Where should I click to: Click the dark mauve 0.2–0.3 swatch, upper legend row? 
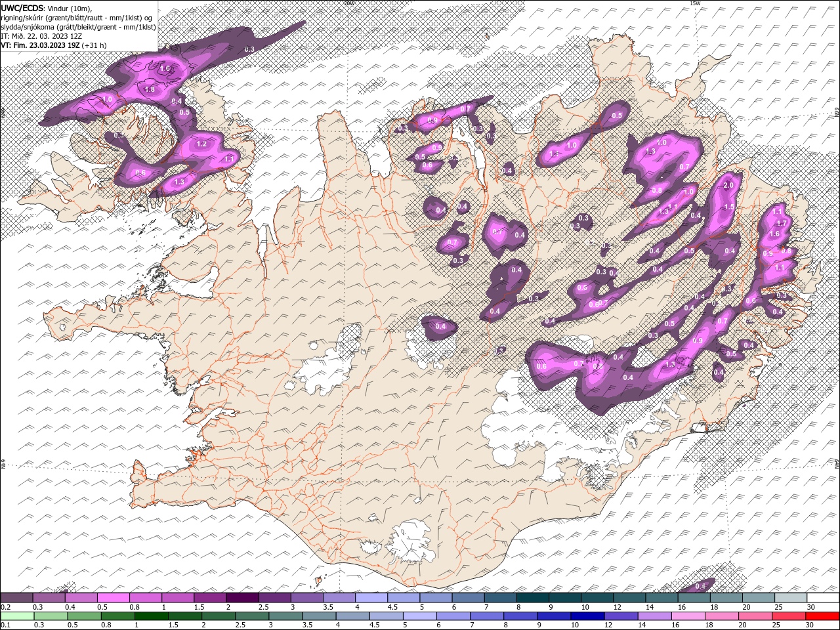pyautogui.click(x=17, y=598)
